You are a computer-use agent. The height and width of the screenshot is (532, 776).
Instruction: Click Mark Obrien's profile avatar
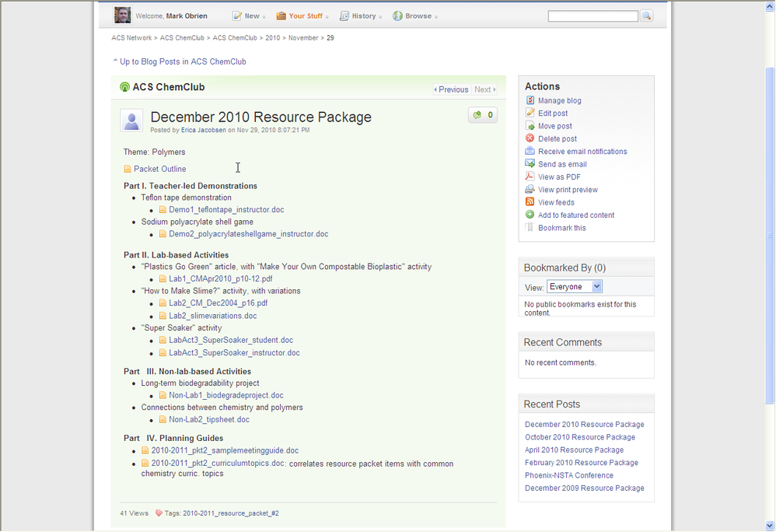[123, 16]
